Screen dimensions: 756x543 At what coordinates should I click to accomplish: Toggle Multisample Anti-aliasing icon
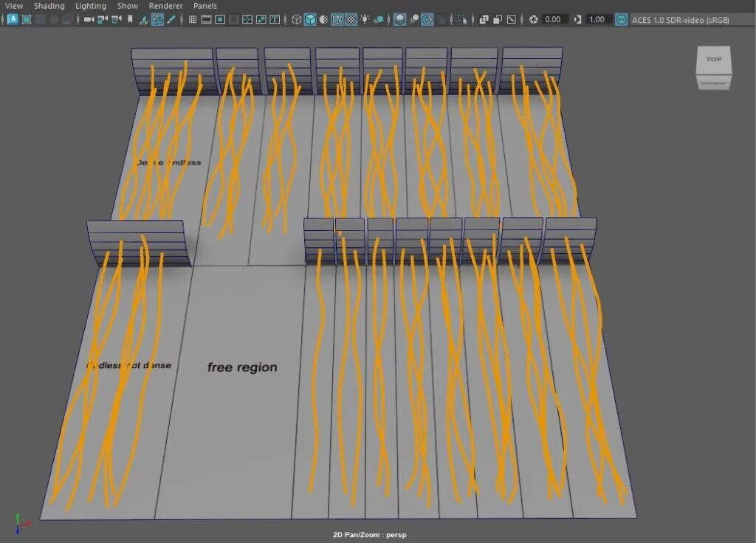[427, 19]
